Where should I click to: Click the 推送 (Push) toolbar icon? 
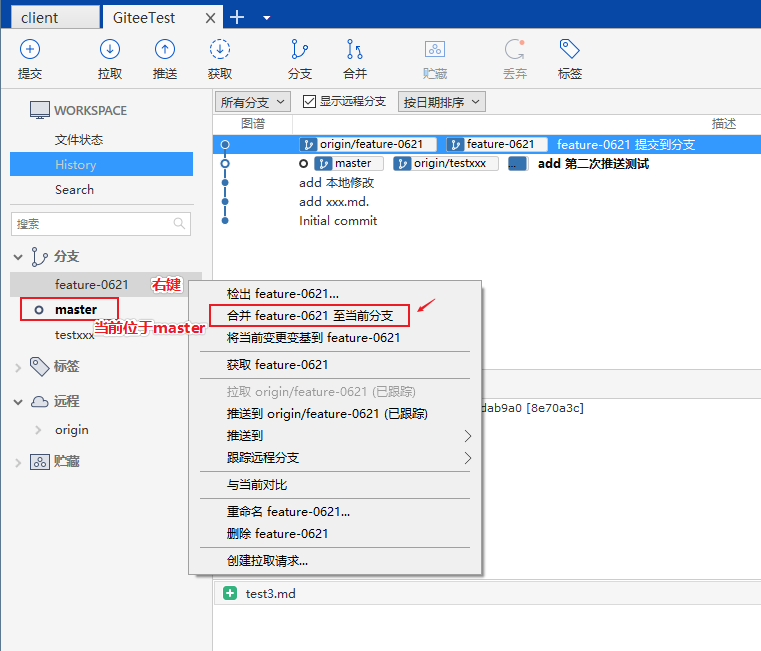click(165, 58)
